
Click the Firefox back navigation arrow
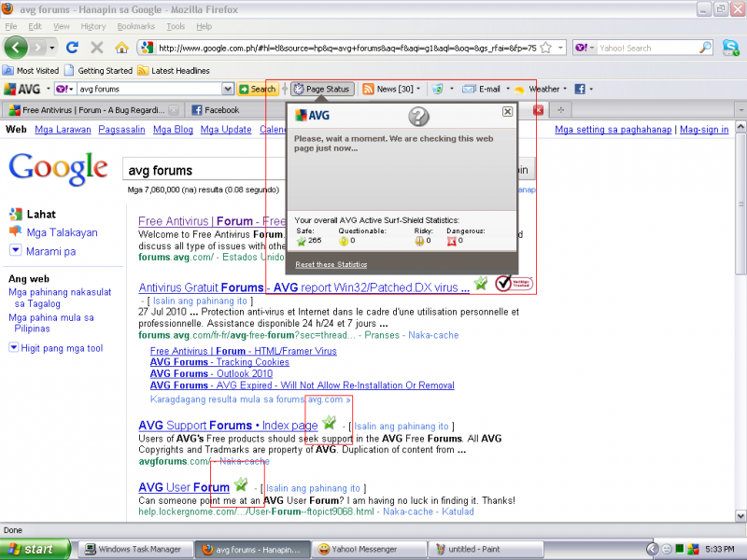[x=16, y=47]
